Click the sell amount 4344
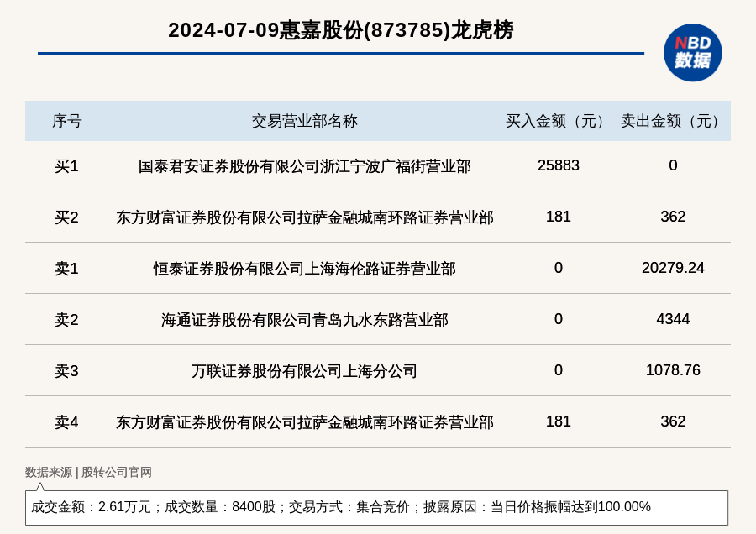This screenshot has width=756, height=534. pyautogui.click(x=673, y=318)
